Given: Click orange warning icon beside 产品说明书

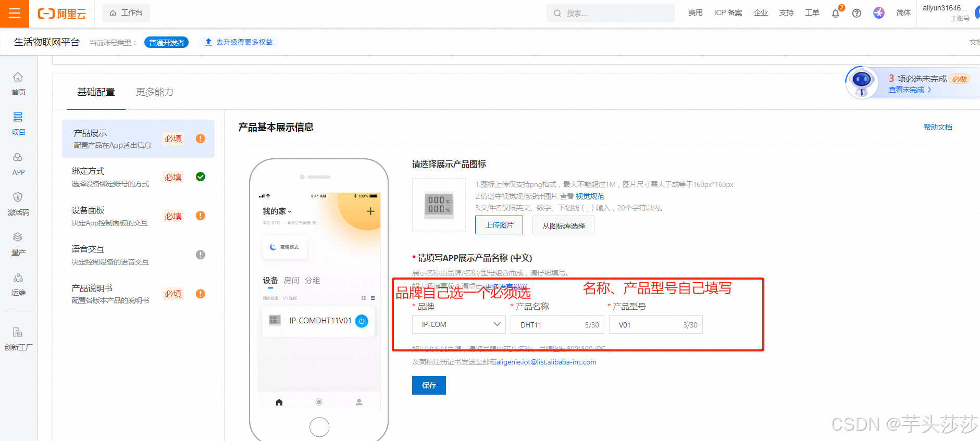Looking at the screenshot, I should 201,294.
